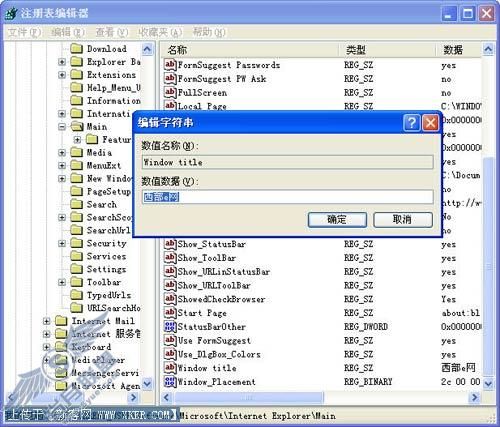Select the Search folder icon
This screenshot has width=500, height=427.
pyautogui.click(x=77, y=204)
